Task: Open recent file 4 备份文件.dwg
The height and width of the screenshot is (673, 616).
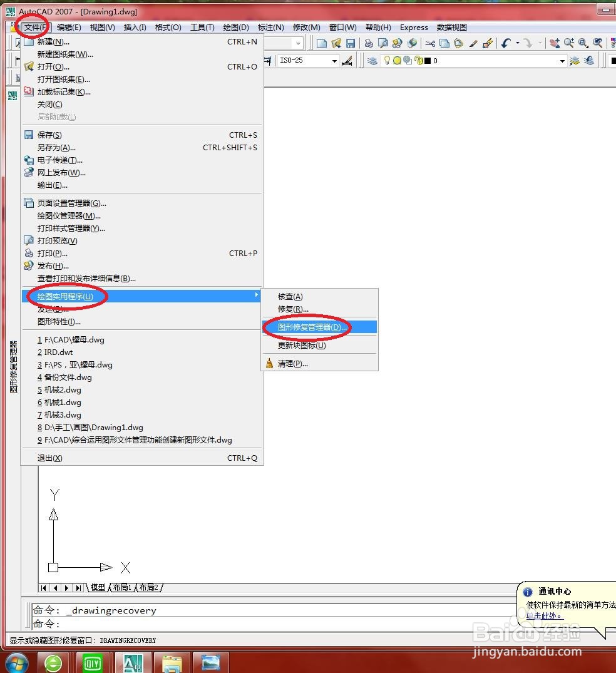Action: click(x=141, y=378)
